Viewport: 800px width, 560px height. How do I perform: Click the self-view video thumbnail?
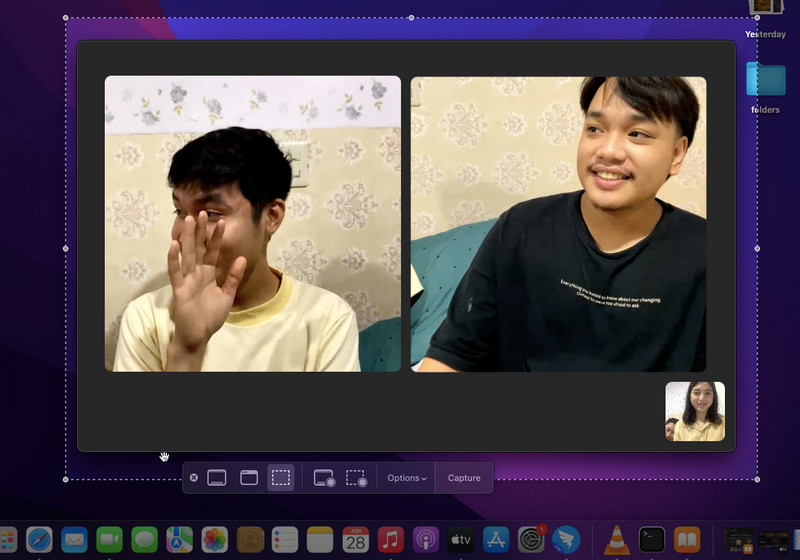695,411
